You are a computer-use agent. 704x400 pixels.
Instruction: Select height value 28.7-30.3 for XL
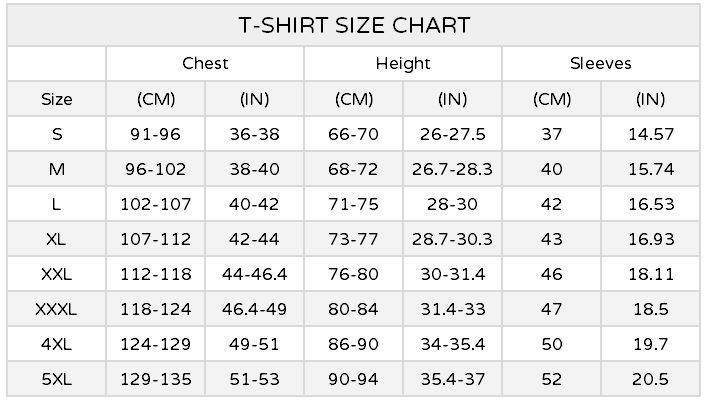[452, 239]
